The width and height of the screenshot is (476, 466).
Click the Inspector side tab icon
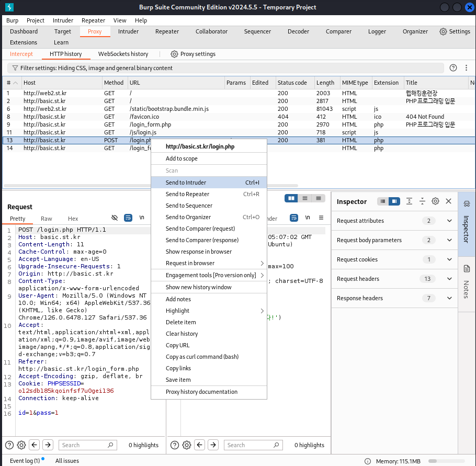[x=467, y=204]
